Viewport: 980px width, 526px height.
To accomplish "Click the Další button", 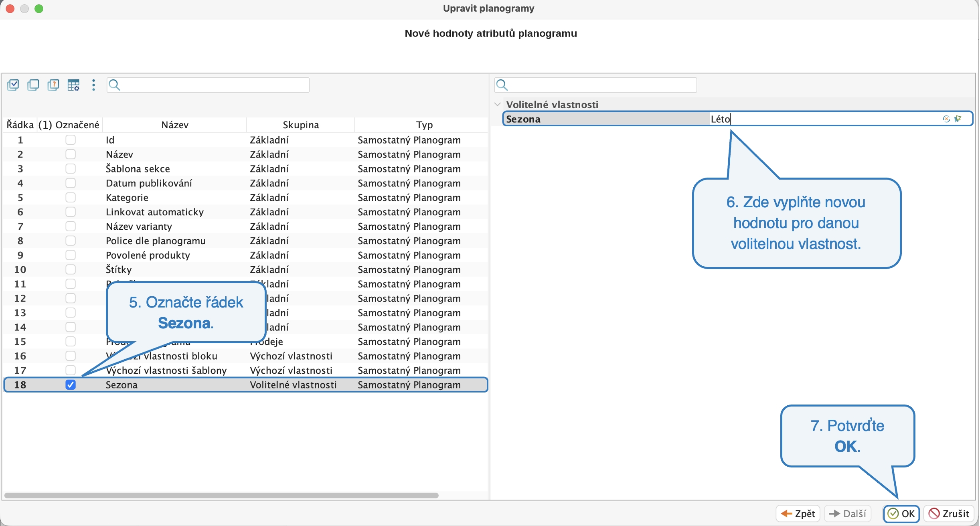I will pos(848,514).
